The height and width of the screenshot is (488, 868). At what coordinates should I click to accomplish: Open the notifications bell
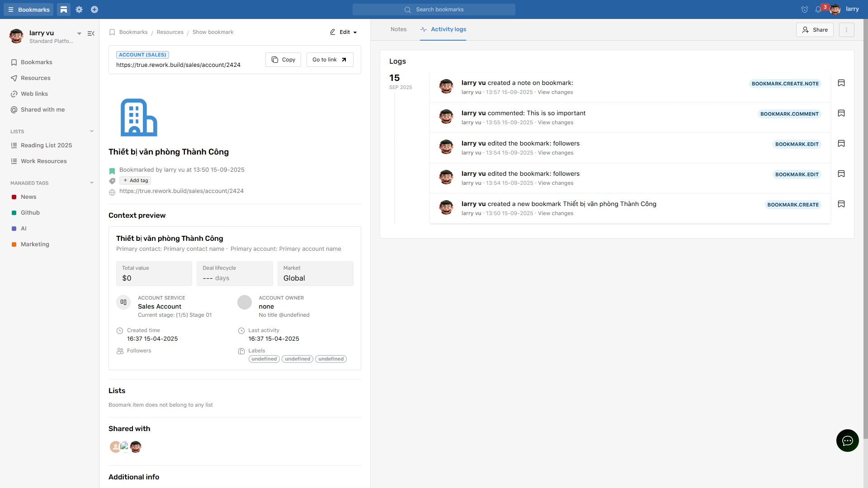pos(818,9)
